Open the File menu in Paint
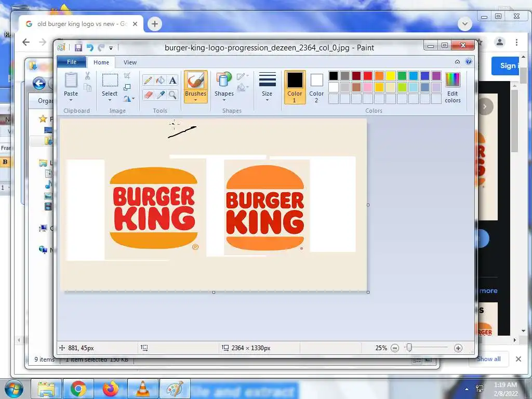 coord(72,62)
